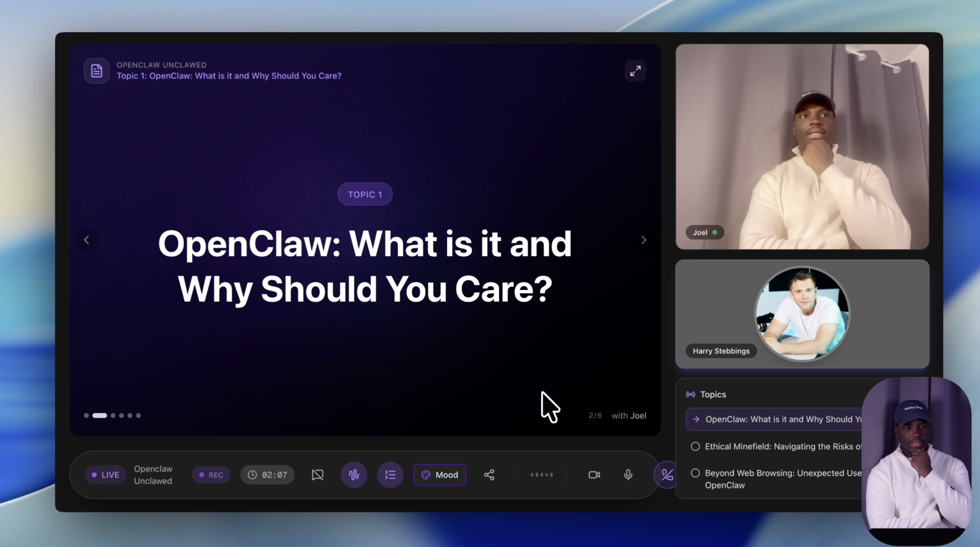Click the document icon beside Openclaw Unclawed
This screenshot has width=980, height=547.
point(97,71)
